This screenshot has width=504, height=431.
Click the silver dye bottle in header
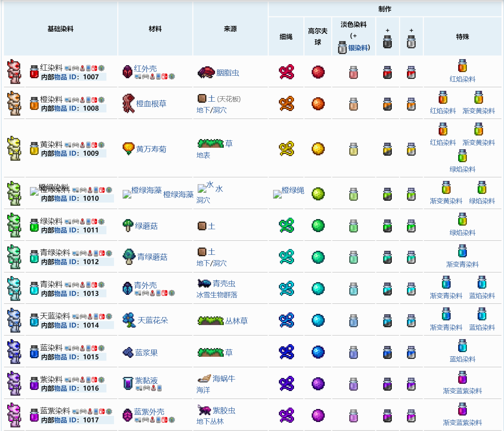[x=342, y=48]
